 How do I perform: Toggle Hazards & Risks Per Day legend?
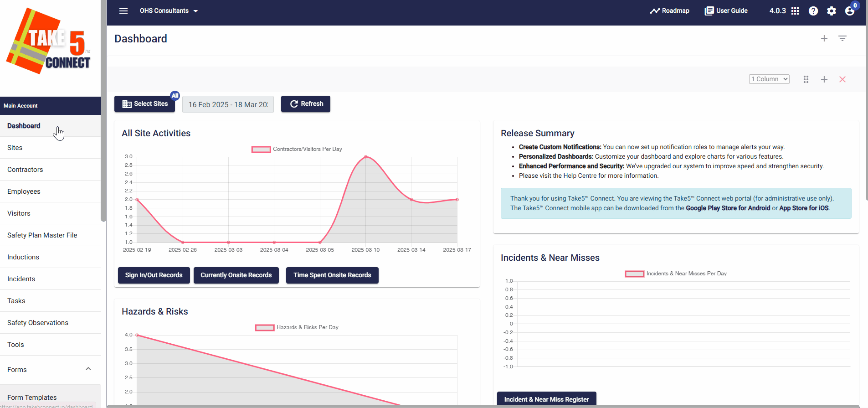tap(297, 327)
